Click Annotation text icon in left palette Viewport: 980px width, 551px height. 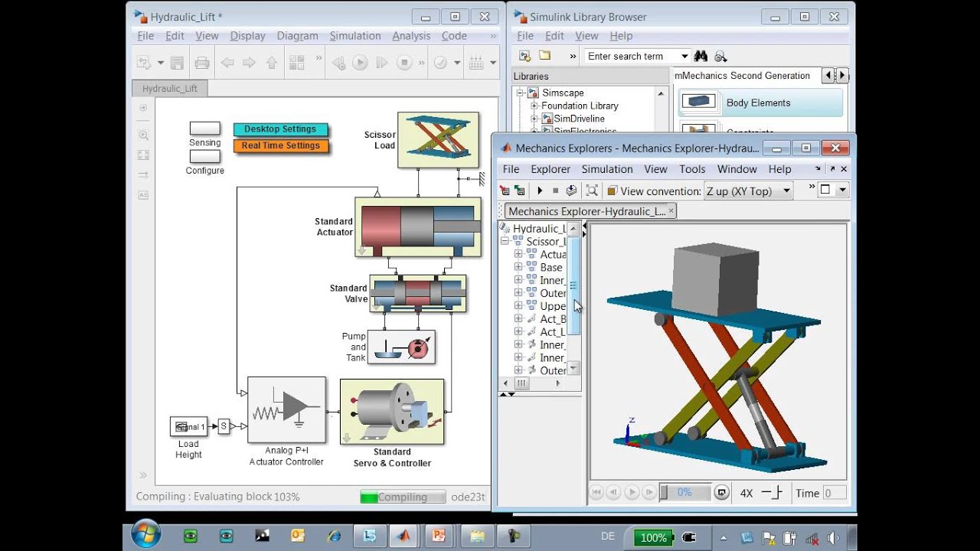coord(143,195)
